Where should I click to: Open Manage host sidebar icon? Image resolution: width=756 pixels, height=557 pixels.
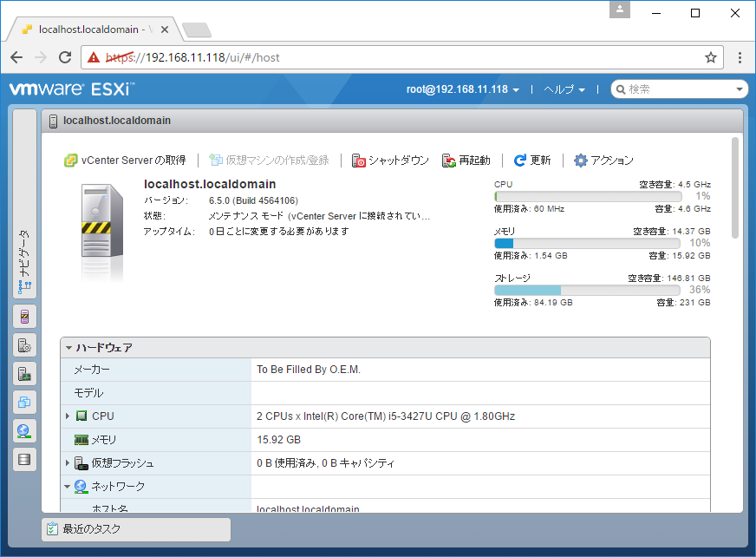pyautogui.click(x=24, y=345)
